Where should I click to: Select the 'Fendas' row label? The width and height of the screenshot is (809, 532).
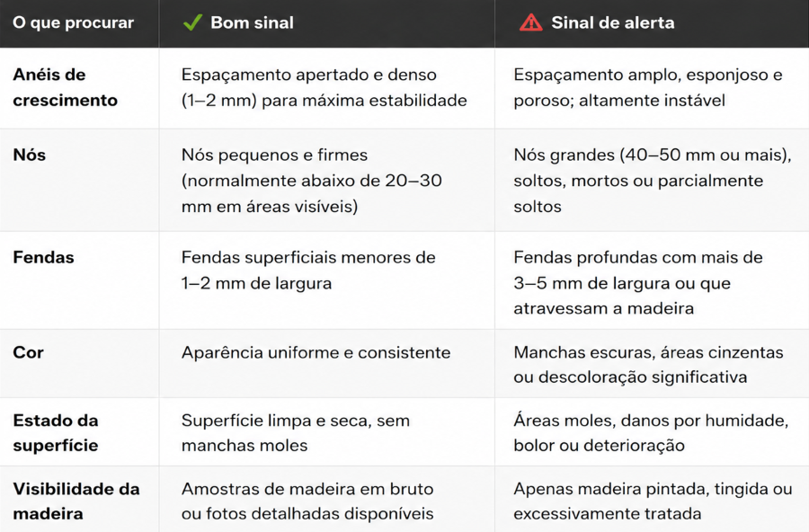click(43, 257)
